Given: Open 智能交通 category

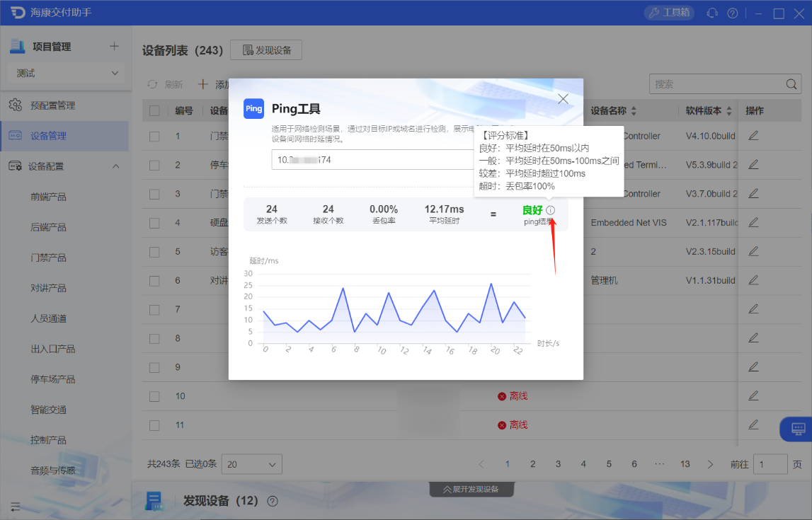Looking at the screenshot, I should click(x=48, y=410).
